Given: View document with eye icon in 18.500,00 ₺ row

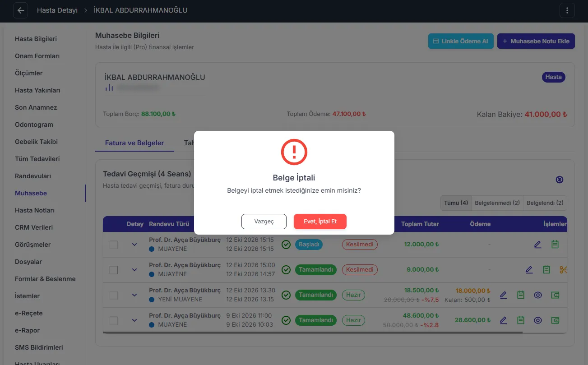Looking at the screenshot, I should pos(538,295).
